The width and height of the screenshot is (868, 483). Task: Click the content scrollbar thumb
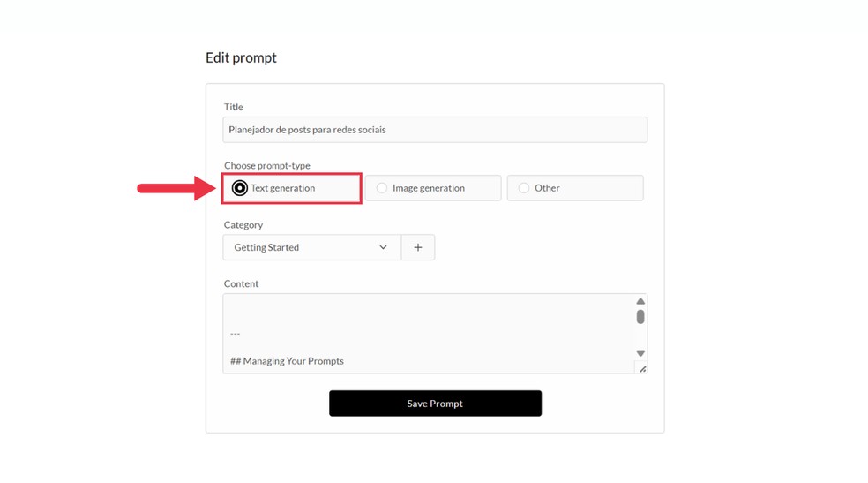coord(640,317)
